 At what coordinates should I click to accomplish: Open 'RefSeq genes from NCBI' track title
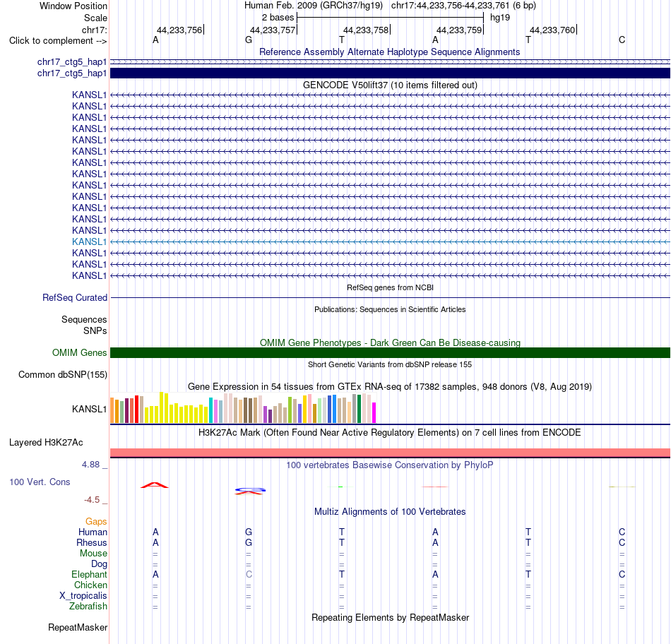[390, 287]
